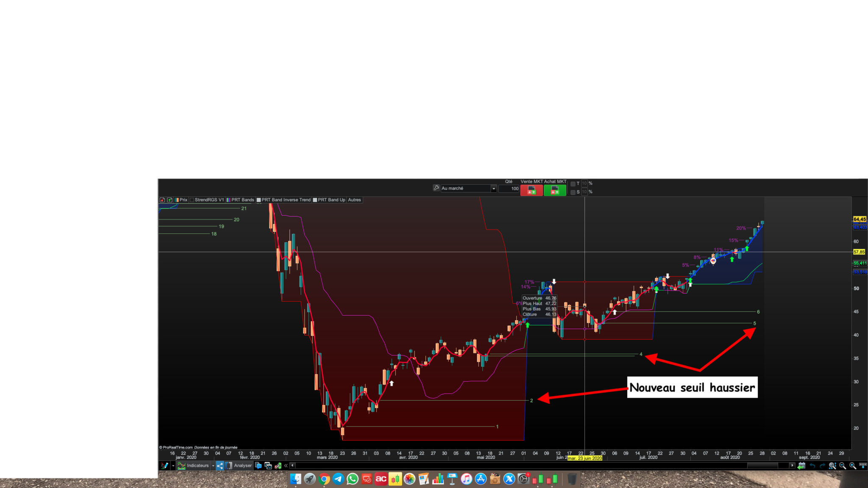Click the undo arrow icon
868x488 pixels.
(812, 466)
